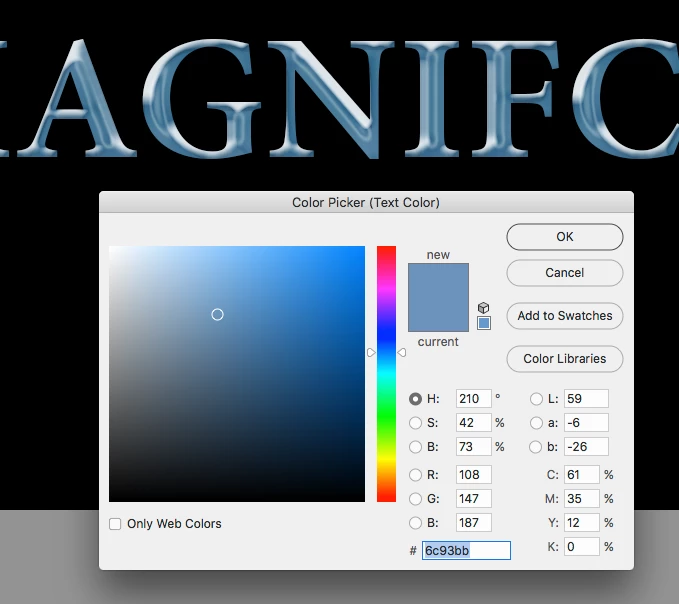Click the 'new' label above swatch
This screenshot has width=679, height=604.
[x=438, y=255]
